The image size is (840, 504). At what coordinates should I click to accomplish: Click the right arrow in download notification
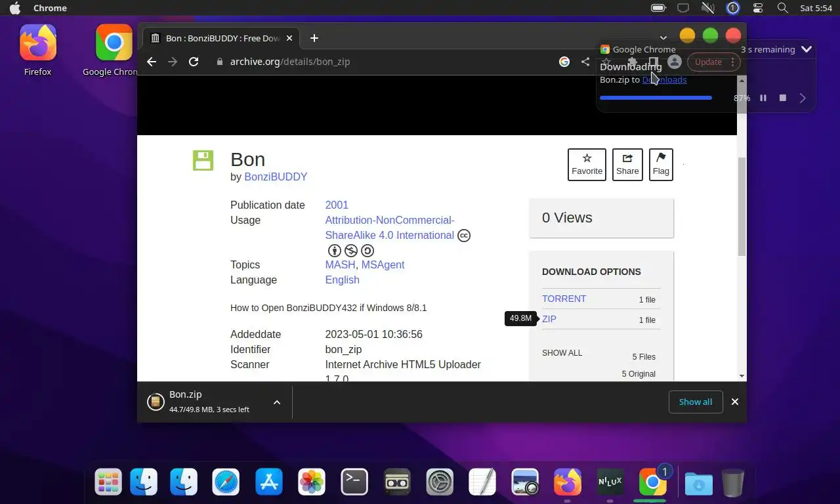coord(803,98)
